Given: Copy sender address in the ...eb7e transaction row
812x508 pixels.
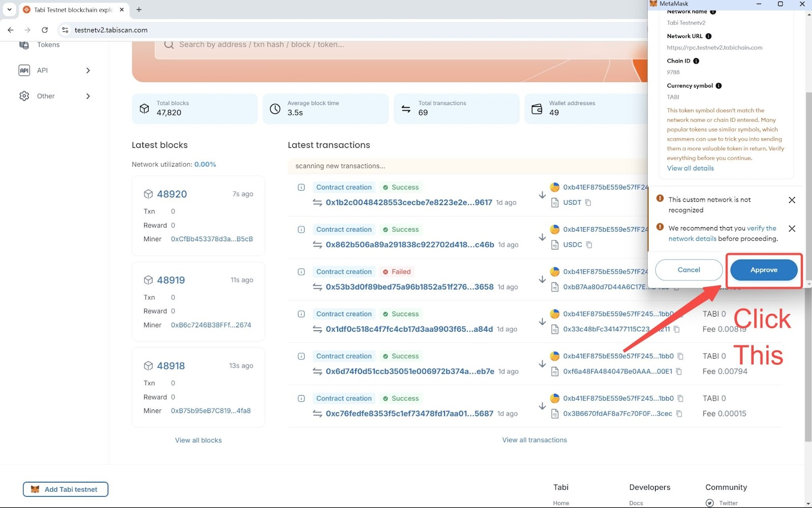Looking at the screenshot, I should click(x=681, y=356).
